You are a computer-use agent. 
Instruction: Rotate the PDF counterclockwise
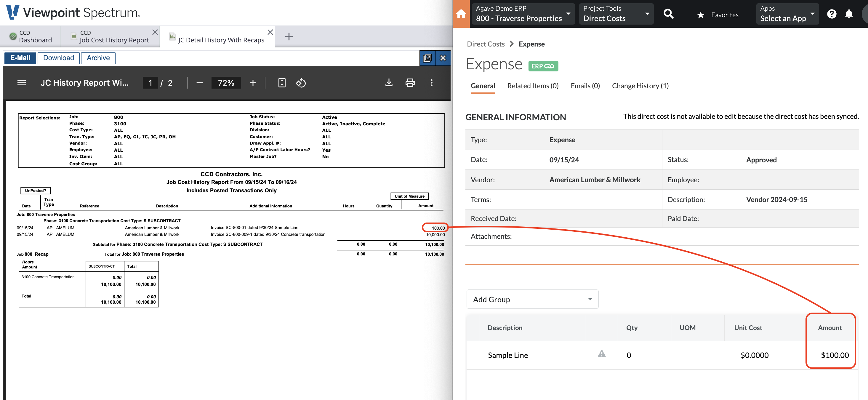point(301,83)
